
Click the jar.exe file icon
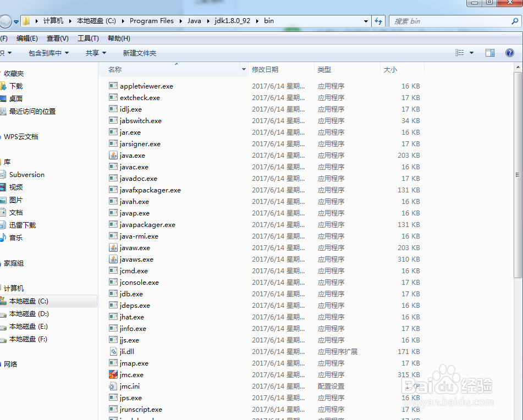point(113,132)
